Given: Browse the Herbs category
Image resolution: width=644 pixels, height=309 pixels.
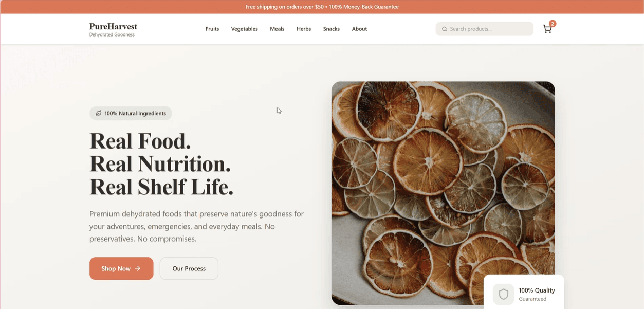Looking at the screenshot, I should tap(304, 29).
